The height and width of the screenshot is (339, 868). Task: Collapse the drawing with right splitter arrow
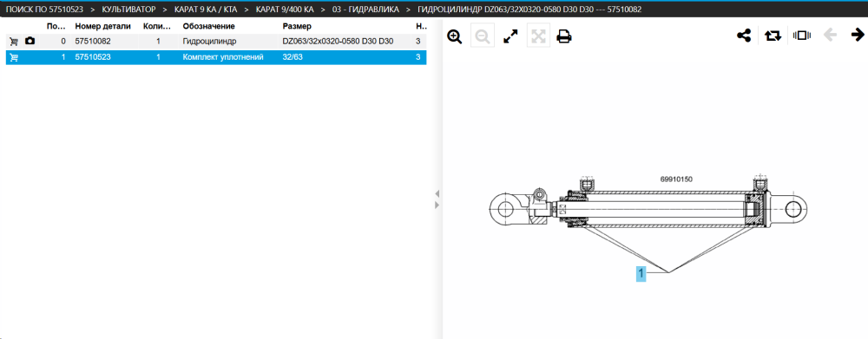click(437, 205)
